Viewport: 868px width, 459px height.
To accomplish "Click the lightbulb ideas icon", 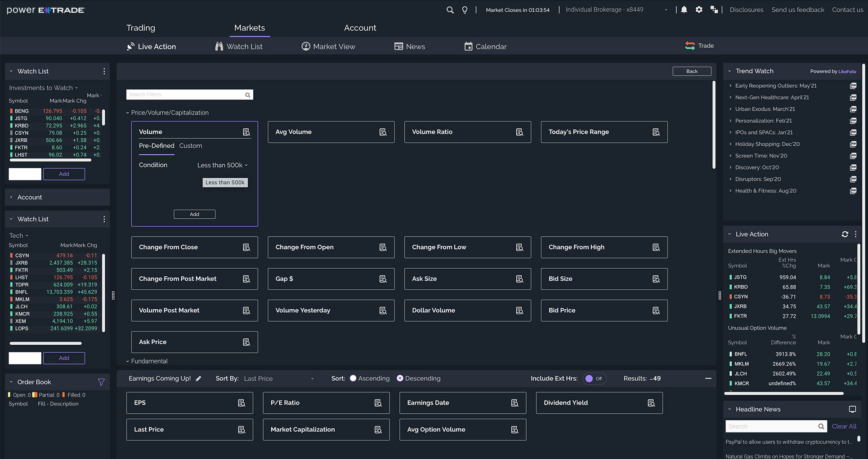I will (x=465, y=10).
